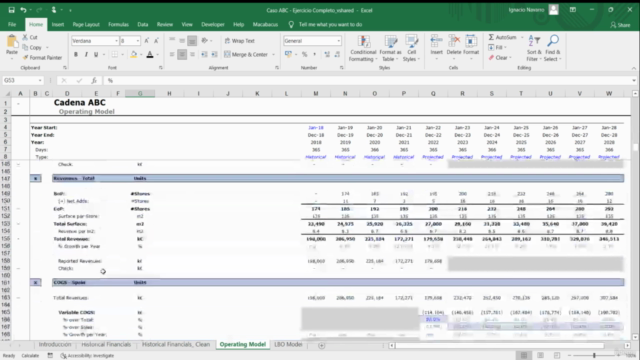The width and height of the screenshot is (640, 360).
Task: Click the Accounting Number Format icon
Action: [x=288, y=54]
